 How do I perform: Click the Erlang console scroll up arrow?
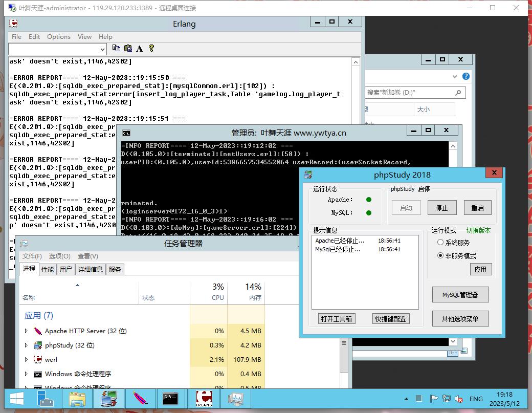pos(356,62)
